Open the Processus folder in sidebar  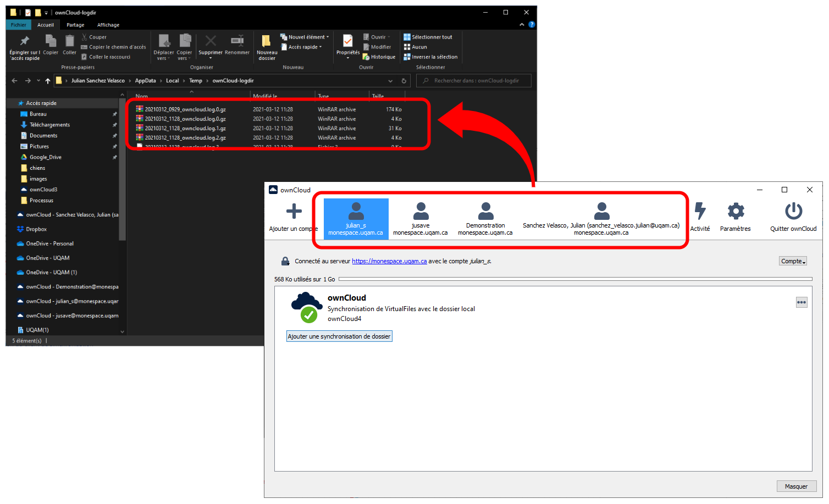tap(41, 201)
